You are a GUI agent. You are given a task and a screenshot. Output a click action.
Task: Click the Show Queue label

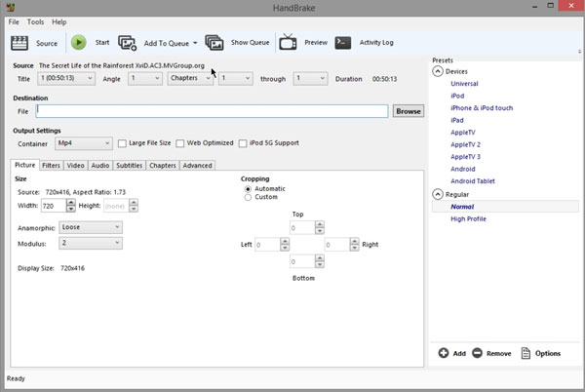tap(250, 43)
